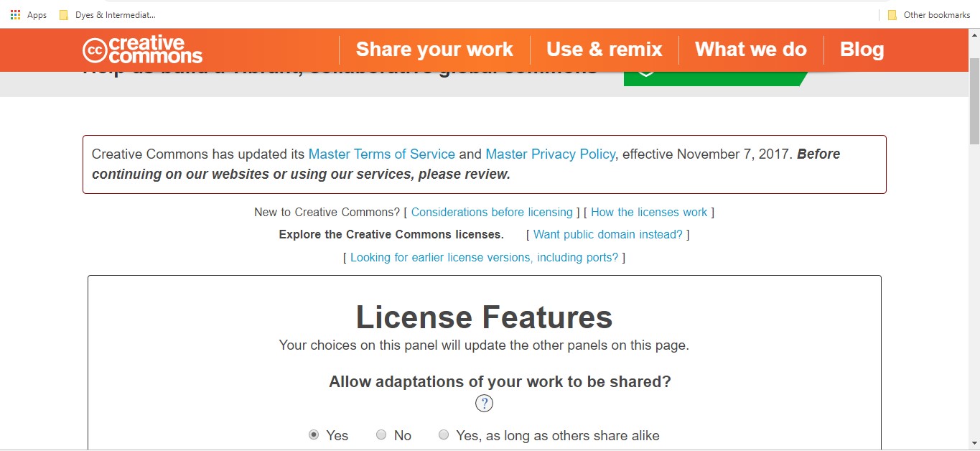Image resolution: width=980 pixels, height=451 pixels.
Task: Open the Share your work menu
Action: coord(434,50)
